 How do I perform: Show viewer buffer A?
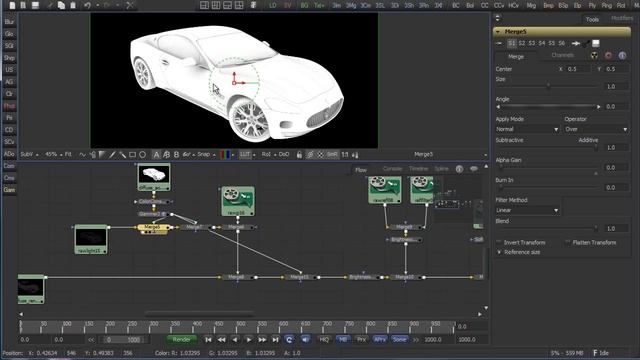[156, 155]
